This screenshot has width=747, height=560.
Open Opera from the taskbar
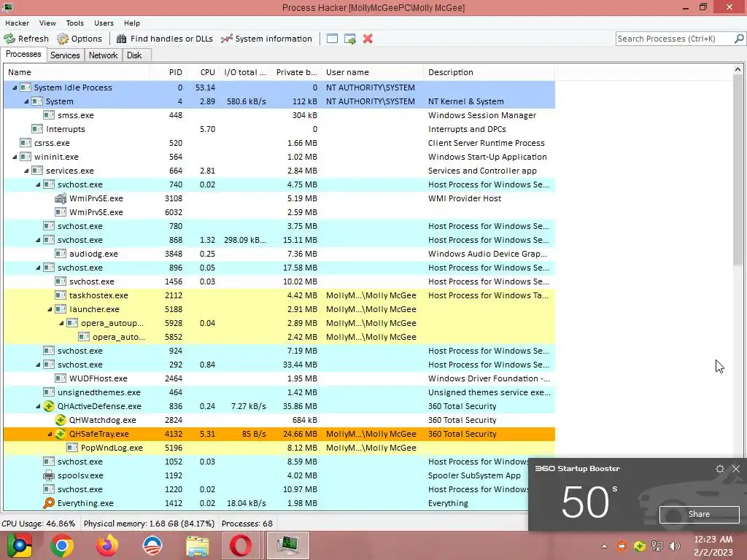click(241, 545)
